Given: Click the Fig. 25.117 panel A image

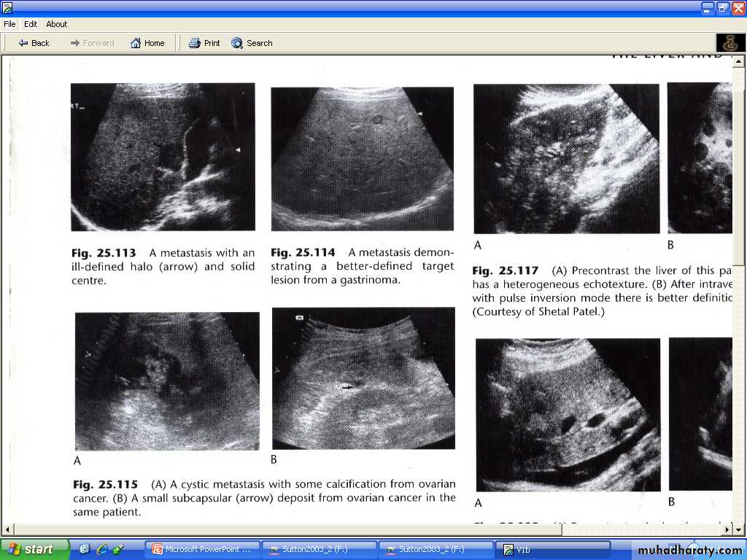Looking at the screenshot, I should click(x=566, y=158).
